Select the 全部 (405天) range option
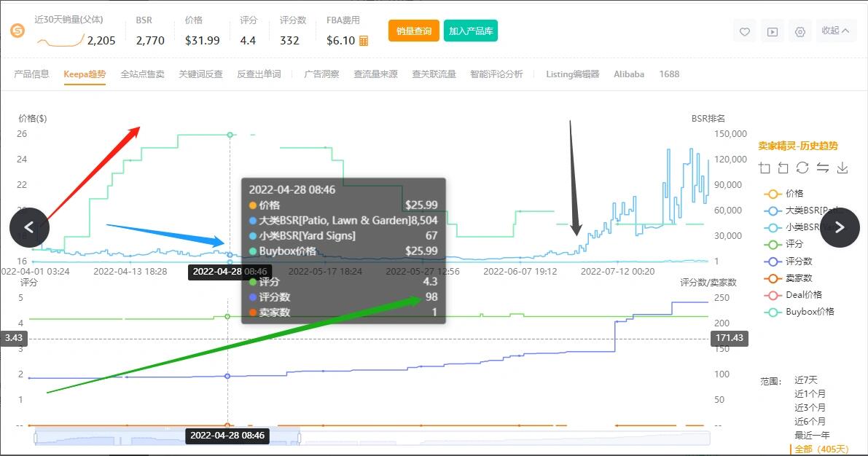 pyautogui.click(x=821, y=449)
